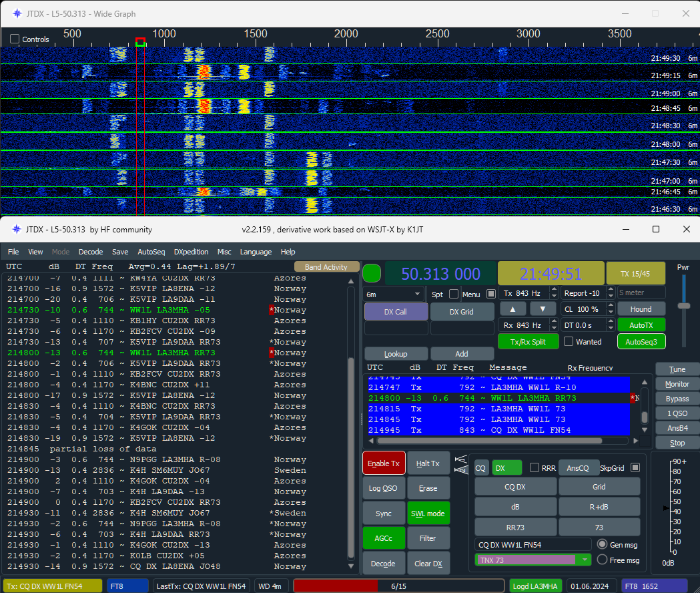The image size is (700, 593).
Task: Adjust the Tx 843 Hz spinner arrows
Action: click(x=554, y=293)
